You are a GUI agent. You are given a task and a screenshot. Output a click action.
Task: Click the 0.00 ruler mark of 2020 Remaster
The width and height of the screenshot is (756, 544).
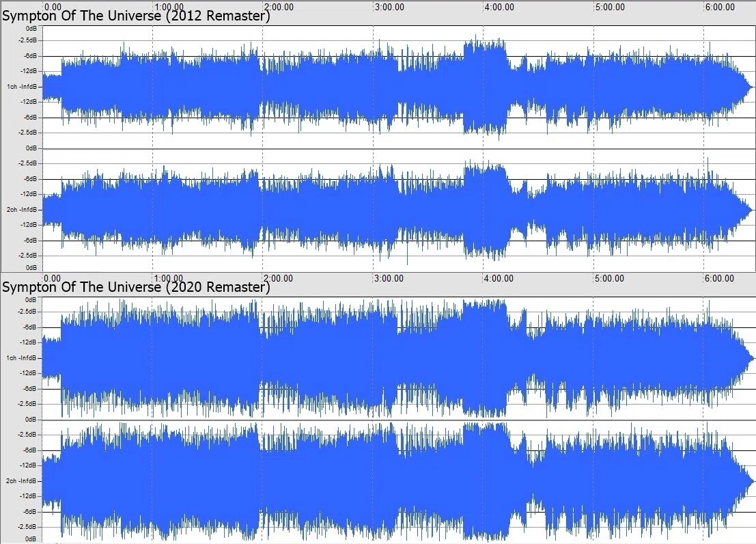point(53,278)
